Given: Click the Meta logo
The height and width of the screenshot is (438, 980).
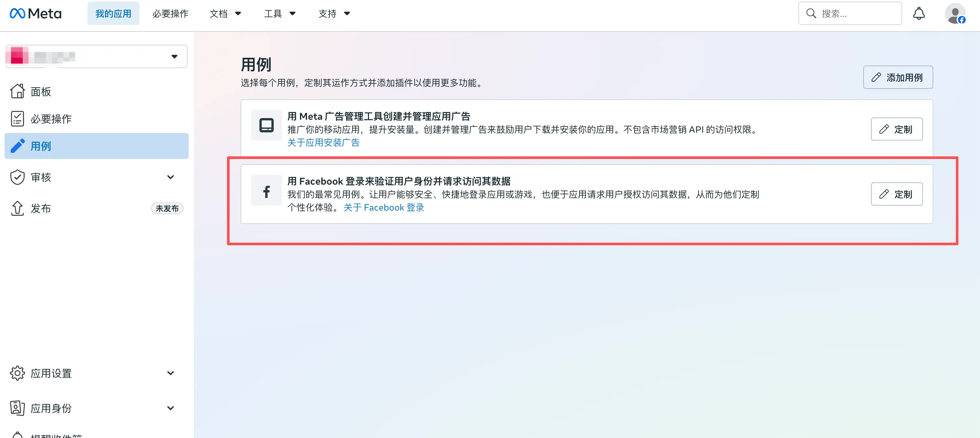Looking at the screenshot, I should pos(35,14).
